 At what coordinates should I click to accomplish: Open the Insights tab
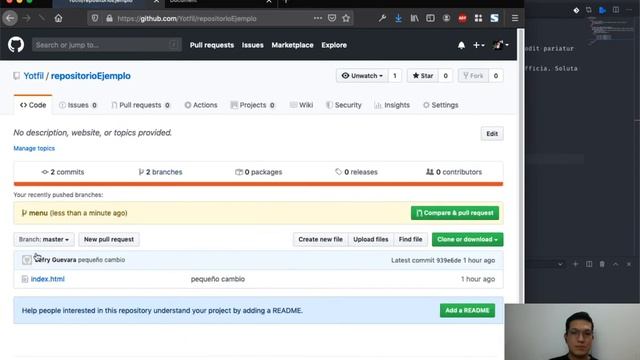coord(392,105)
